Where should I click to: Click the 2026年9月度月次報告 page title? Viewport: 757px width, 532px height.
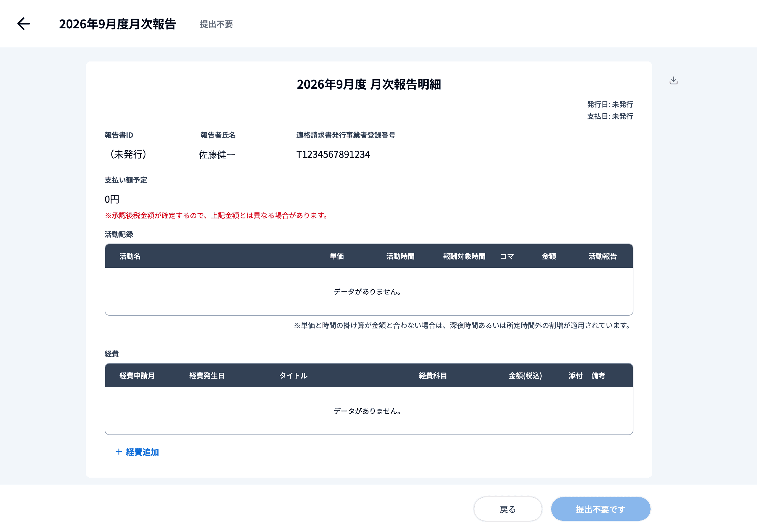(x=117, y=24)
